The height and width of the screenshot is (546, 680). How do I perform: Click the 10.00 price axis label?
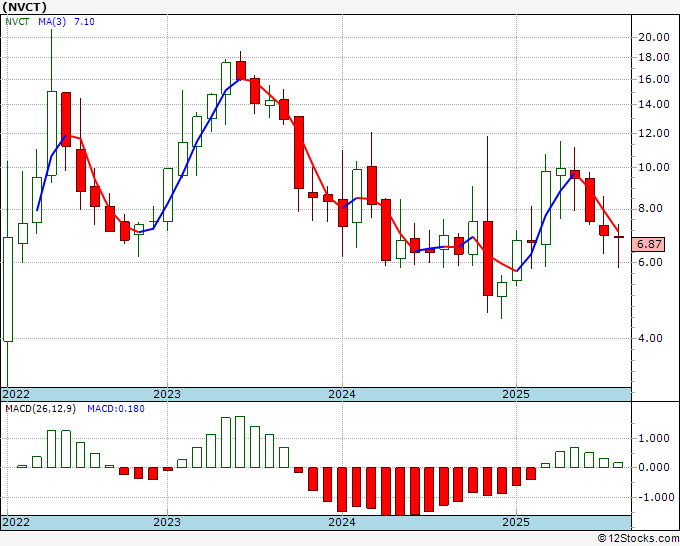point(654,167)
